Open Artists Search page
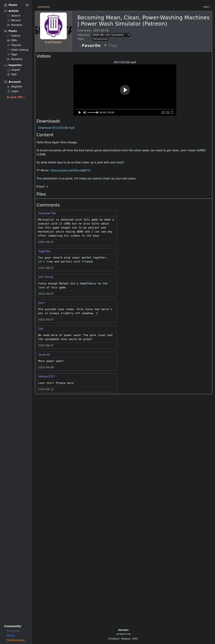 click(16, 16)
